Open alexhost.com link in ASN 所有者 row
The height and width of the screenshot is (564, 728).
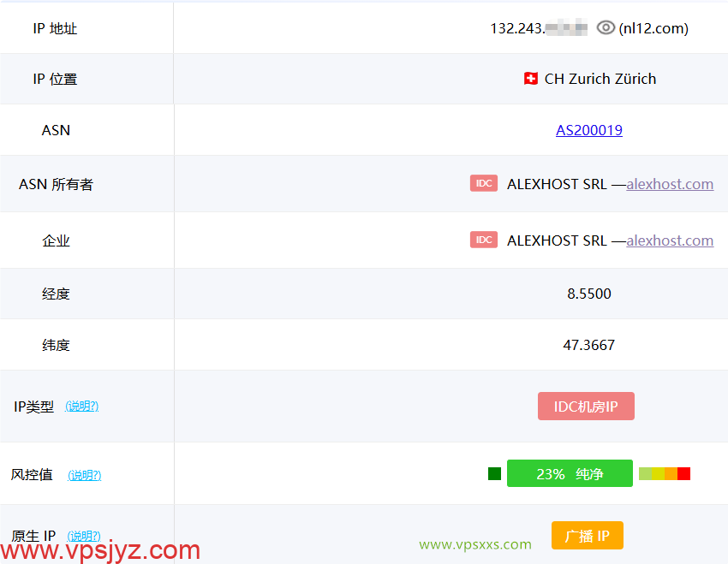click(670, 184)
